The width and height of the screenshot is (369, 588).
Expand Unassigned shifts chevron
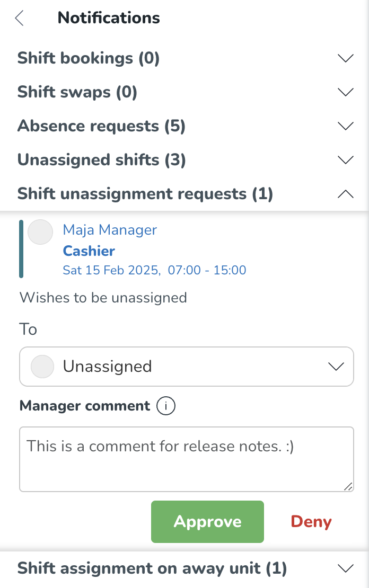pos(345,160)
